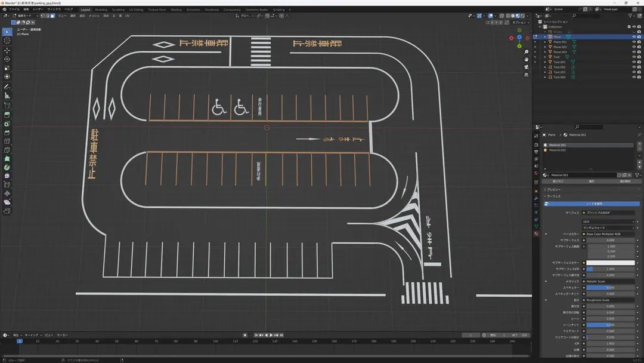Expand the Text.002 tree row
This screenshot has width=644, height=363.
pyautogui.click(x=546, y=67)
